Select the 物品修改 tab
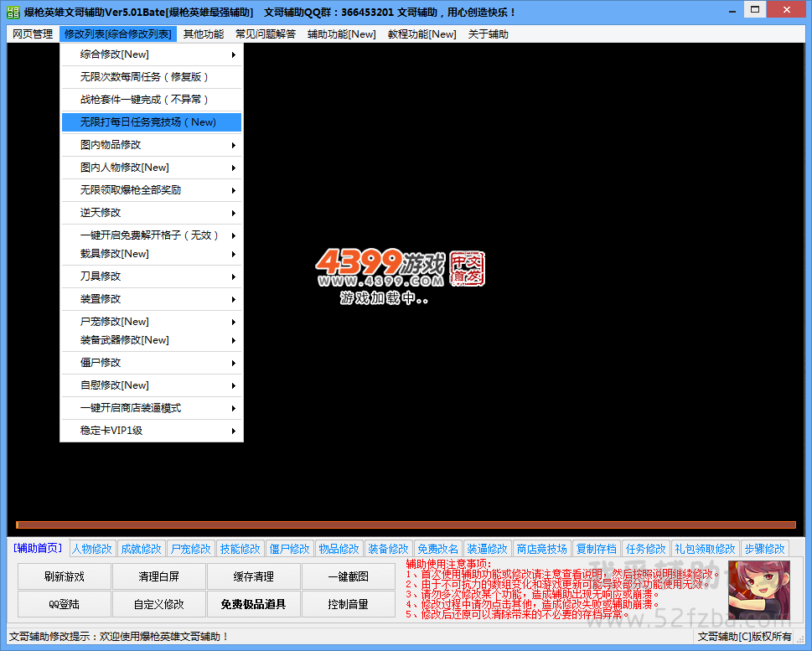The height and width of the screenshot is (651, 812). [339, 549]
